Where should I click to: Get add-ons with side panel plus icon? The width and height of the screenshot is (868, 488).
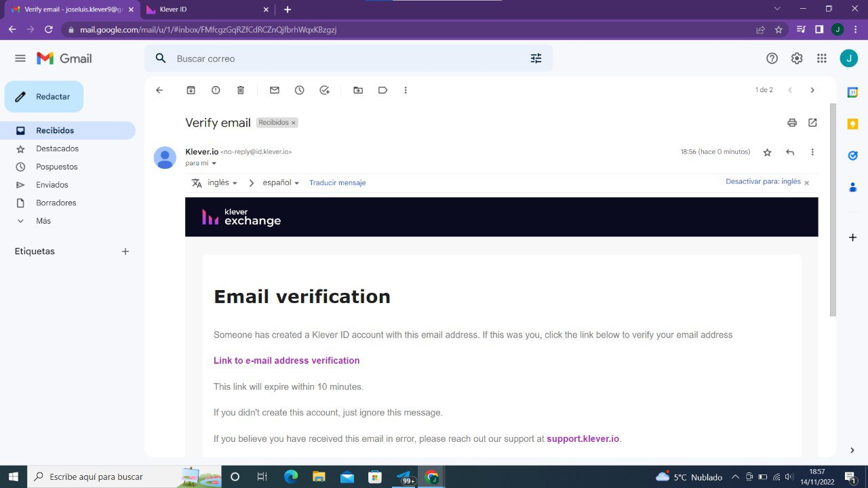tap(853, 237)
